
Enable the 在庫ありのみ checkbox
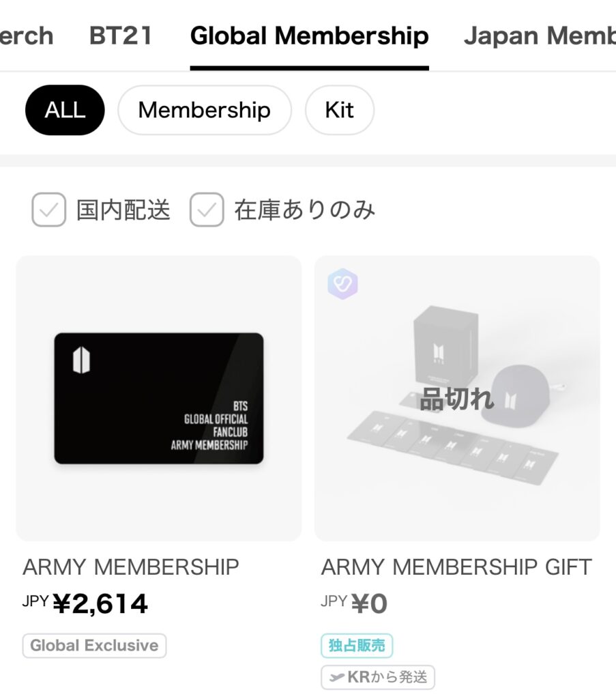(x=207, y=210)
